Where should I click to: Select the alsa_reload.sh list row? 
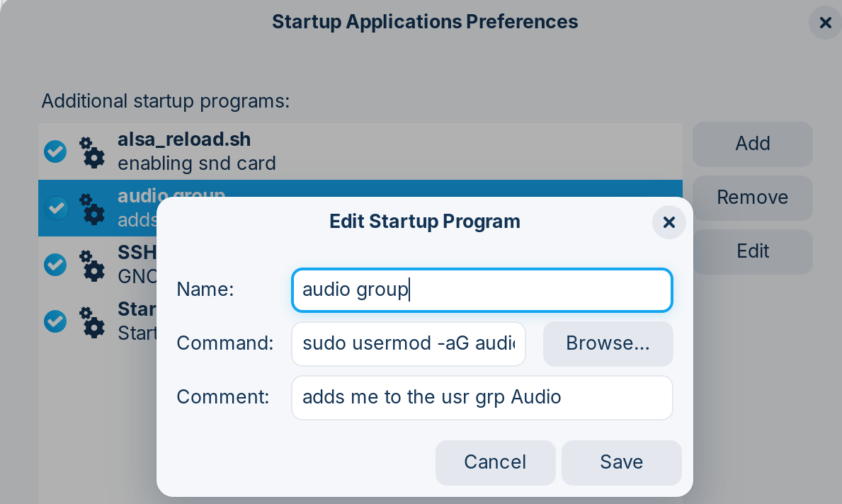(360, 151)
